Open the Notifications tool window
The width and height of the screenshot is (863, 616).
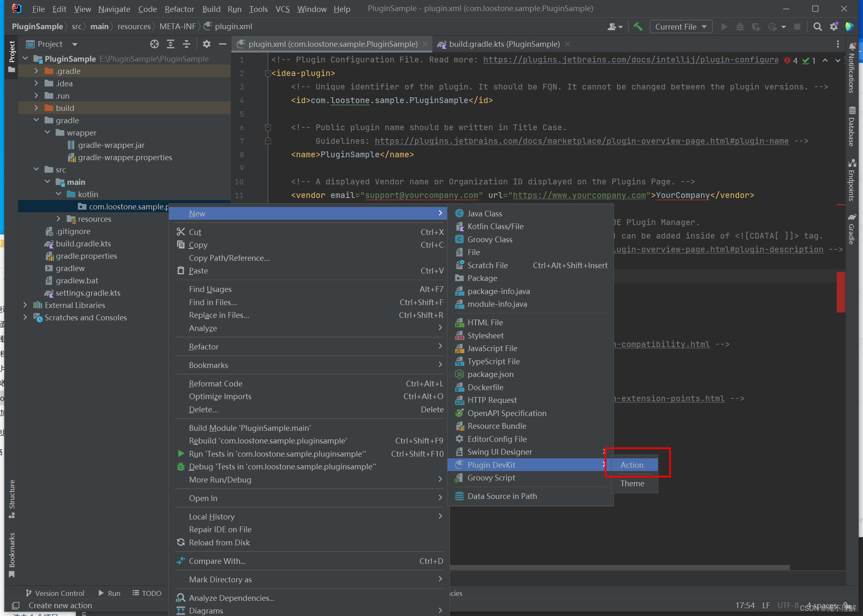point(852,68)
